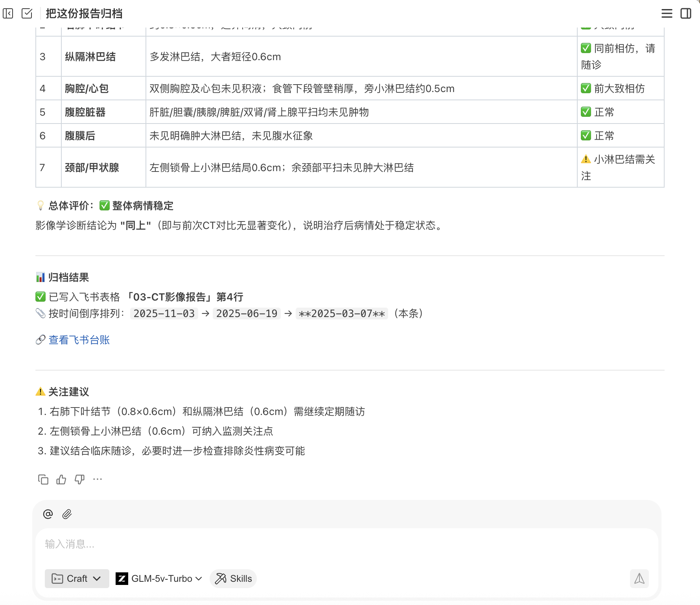This screenshot has height=605, width=700.
Task: Click the 左侧锁骨上小淋巴结局0.6cm findings cell
Action: click(x=361, y=168)
